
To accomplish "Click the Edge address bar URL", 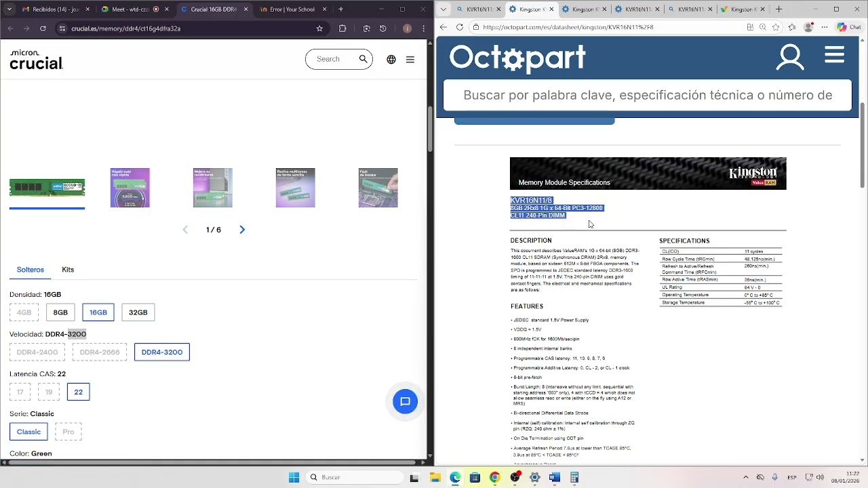I will pos(568,27).
